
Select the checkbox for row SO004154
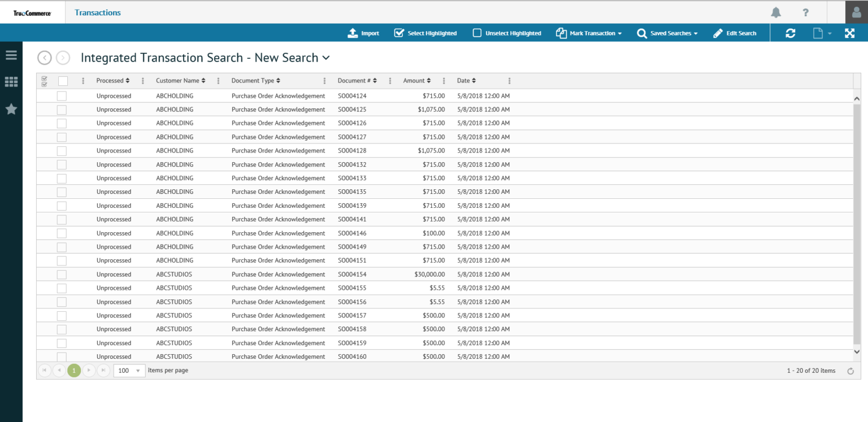(62, 275)
